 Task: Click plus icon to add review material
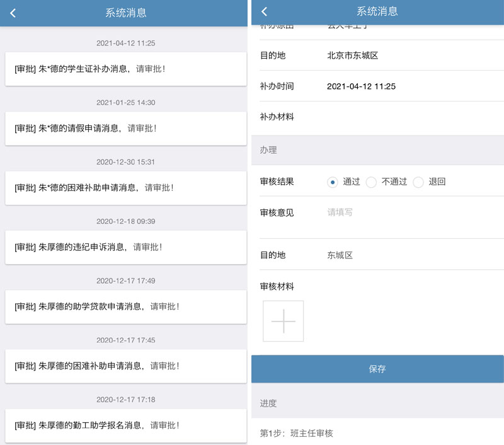tap(283, 321)
